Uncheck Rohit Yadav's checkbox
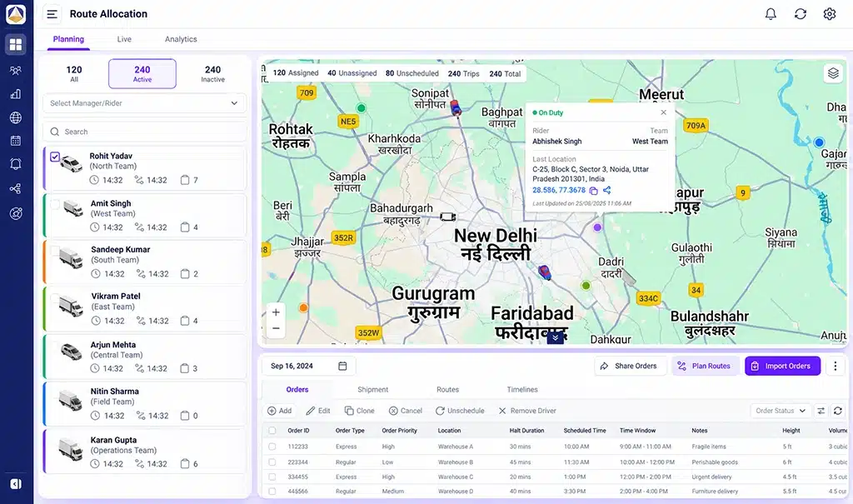 click(x=55, y=157)
